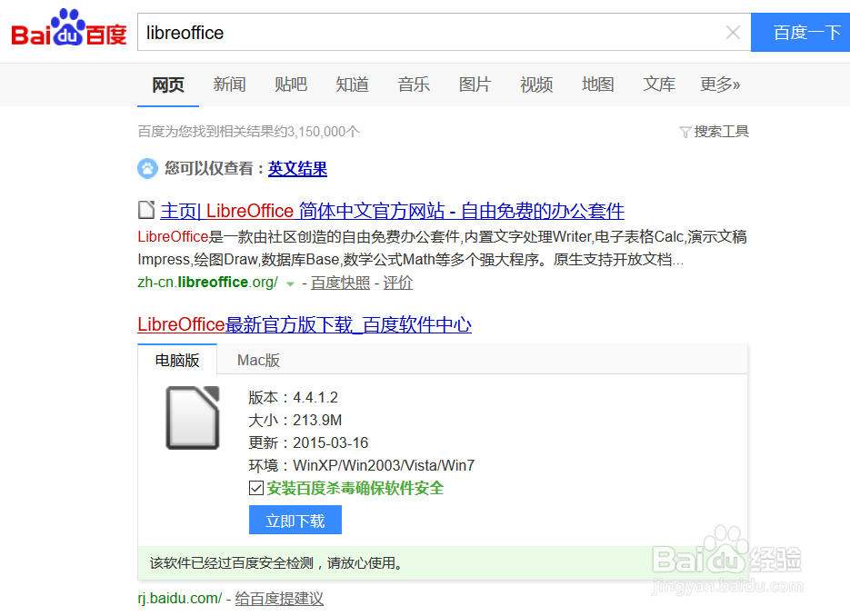Go to the 知道 tab
This screenshot has height=616, width=850.
(353, 84)
